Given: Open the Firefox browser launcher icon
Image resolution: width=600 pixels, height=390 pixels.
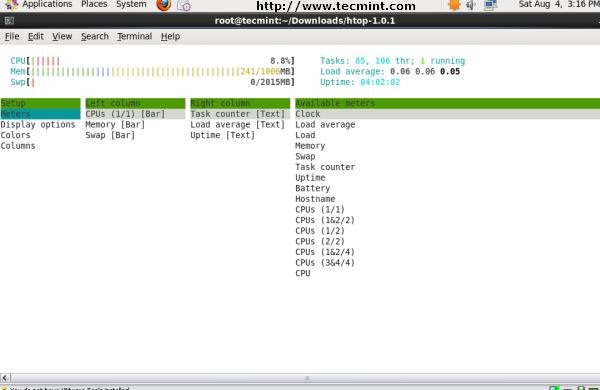Looking at the screenshot, I should pos(164,5).
